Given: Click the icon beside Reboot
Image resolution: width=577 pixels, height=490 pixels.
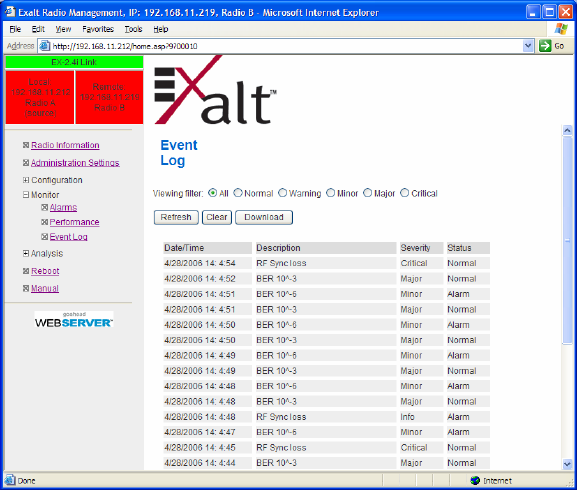Looking at the screenshot, I should [x=26, y=271].
